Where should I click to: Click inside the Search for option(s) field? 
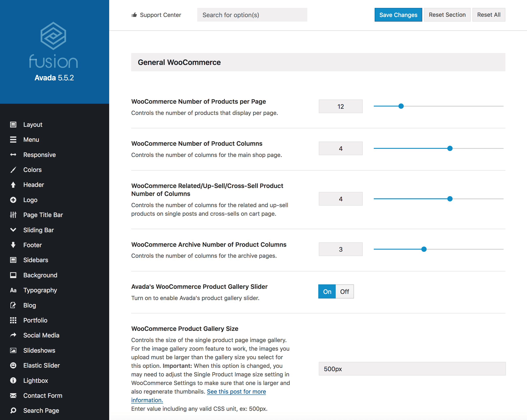click(x=252, y=15)
